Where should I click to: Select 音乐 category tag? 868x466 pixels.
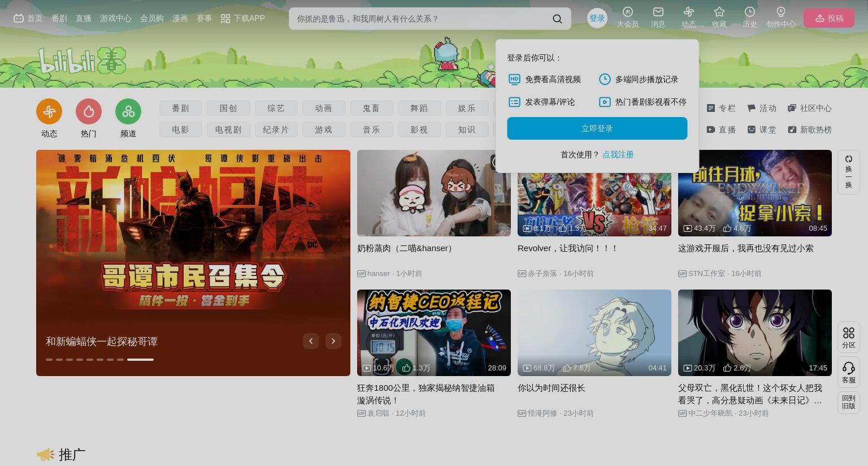[x=371, y=130]
